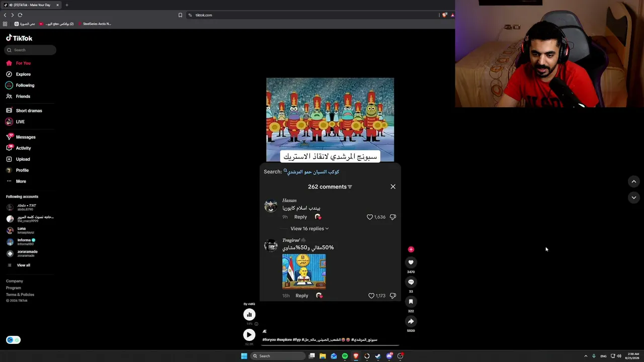Open followed account zoraramade
This screenshot has width=644, height=362.
22,253
